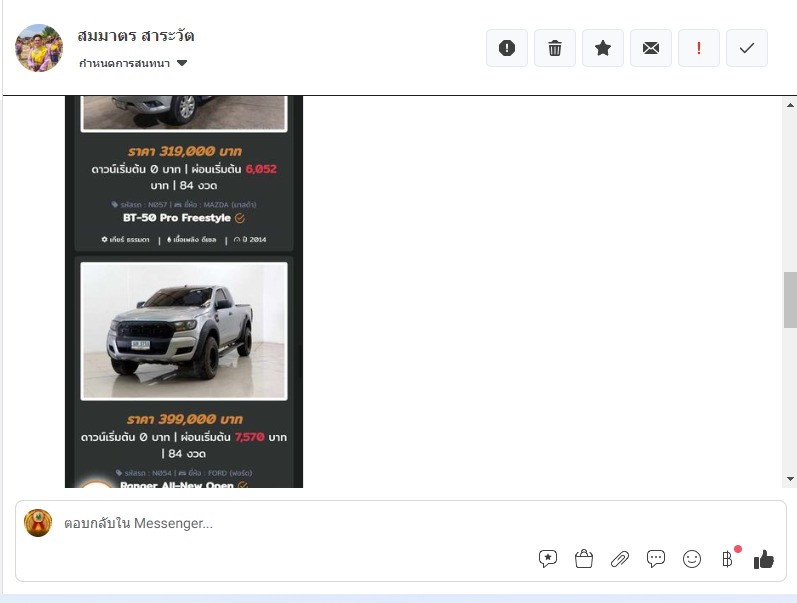This screenshot has width=797, height=603.
Task: Open the quick reply chat bubble icon
Action: pyautogui.click(x=656, y=559)
